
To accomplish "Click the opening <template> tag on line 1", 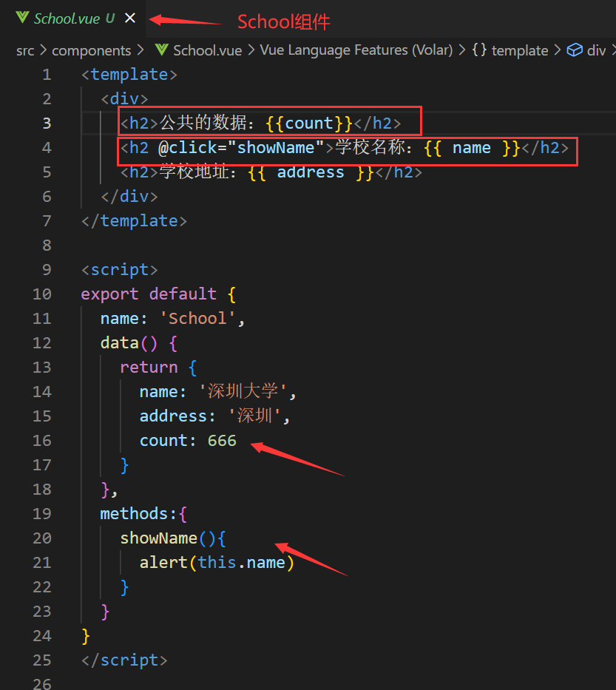I will click(x=129, y=75).
